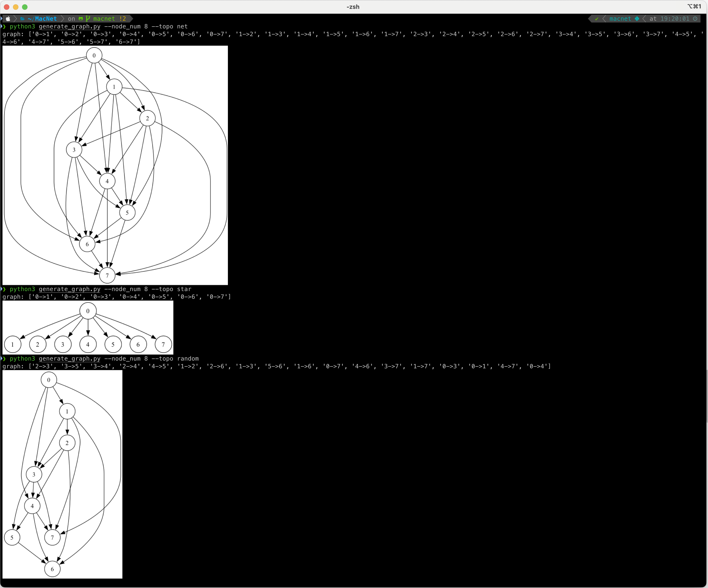Click generate_graph.py in the first command

[70, 26]
